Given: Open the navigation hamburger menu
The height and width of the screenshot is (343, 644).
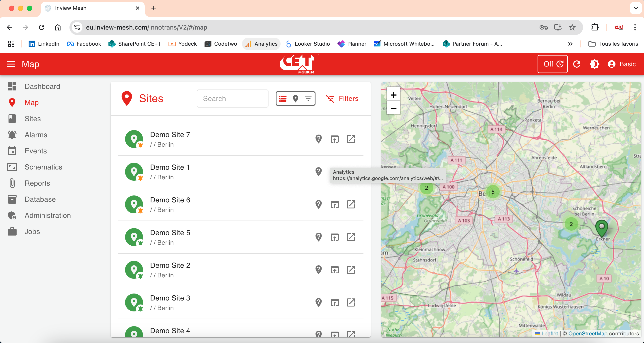Looking at the screenshot, I should tap(11, 64).
